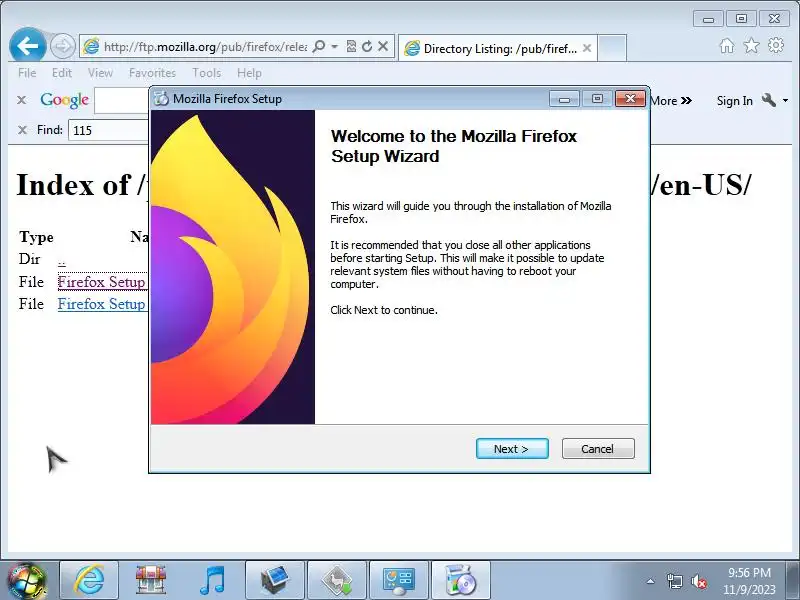This screenshot has height=600, width=800.
Task: Click the diamond-shaped installer taskbar icon
Action: pyautogui.click(x=337, y=580)
